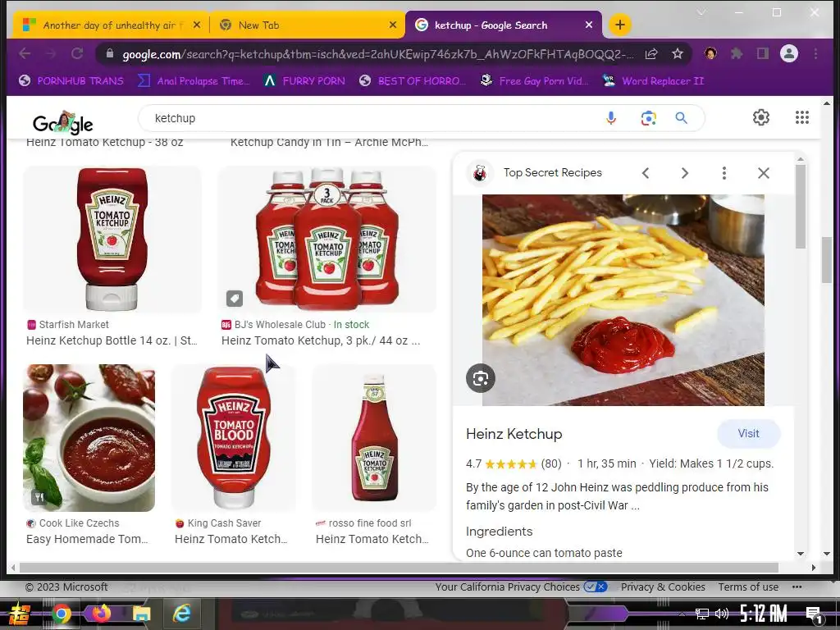Click the browser back arrow
The width and height of the screenshot is (840, 630).
tap(25, 53)
